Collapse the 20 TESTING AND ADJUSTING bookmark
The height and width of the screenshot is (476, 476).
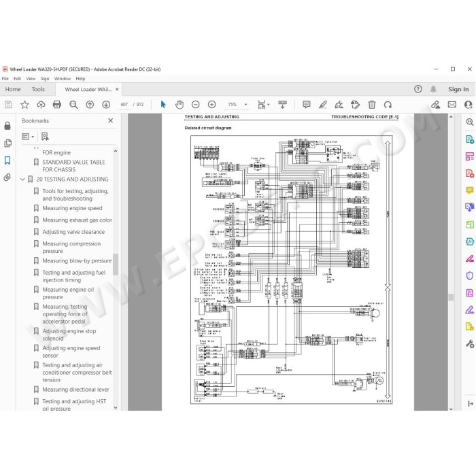pyautogui.click(x=22, y=180)
